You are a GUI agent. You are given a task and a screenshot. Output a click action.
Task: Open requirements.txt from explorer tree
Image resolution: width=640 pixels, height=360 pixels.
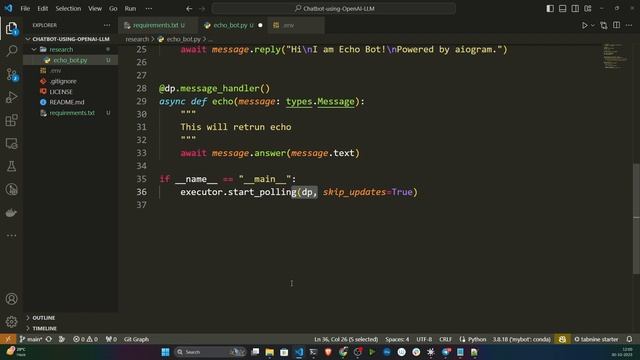click(71, 113)
